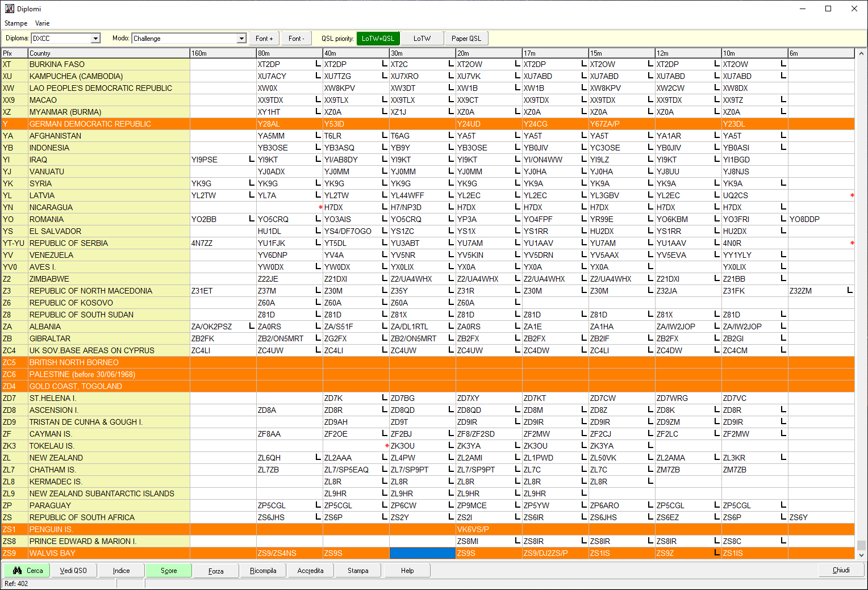The height and width of the screenshot is (590, 868).
Task: Click the 40m column header
Action: 356,53
